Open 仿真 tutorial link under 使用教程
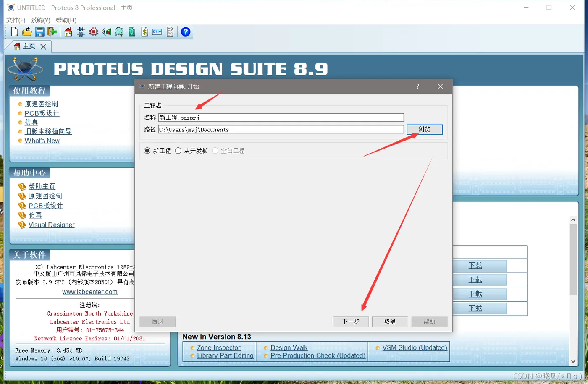 point(31,122)
